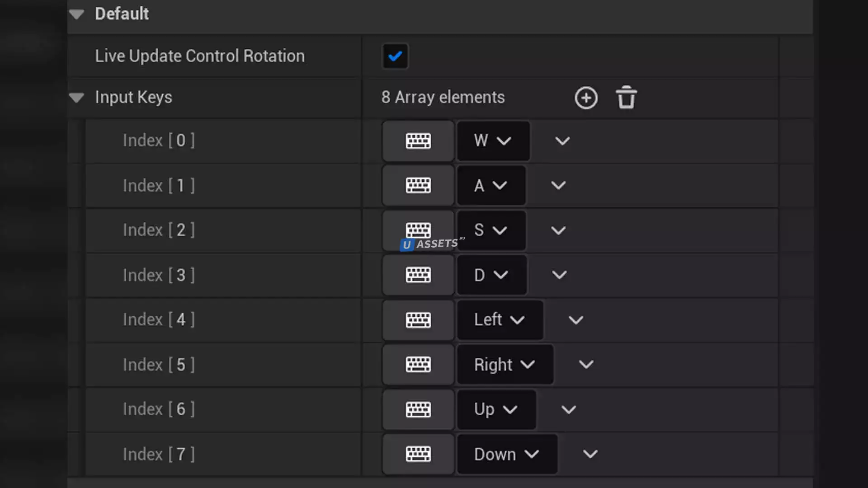Click the keyboard icon for Index 7
868x488 pixels.
[418, 454]
